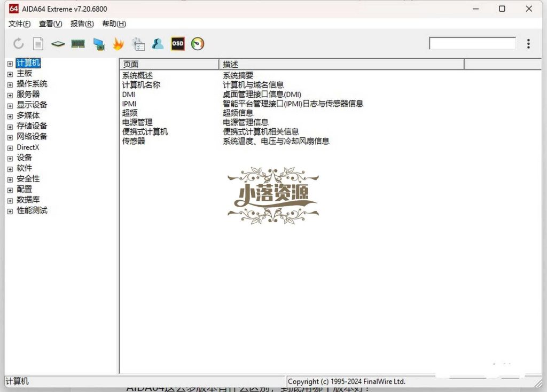
Task: Select 设备 in the tree
Action: (25, 158)
